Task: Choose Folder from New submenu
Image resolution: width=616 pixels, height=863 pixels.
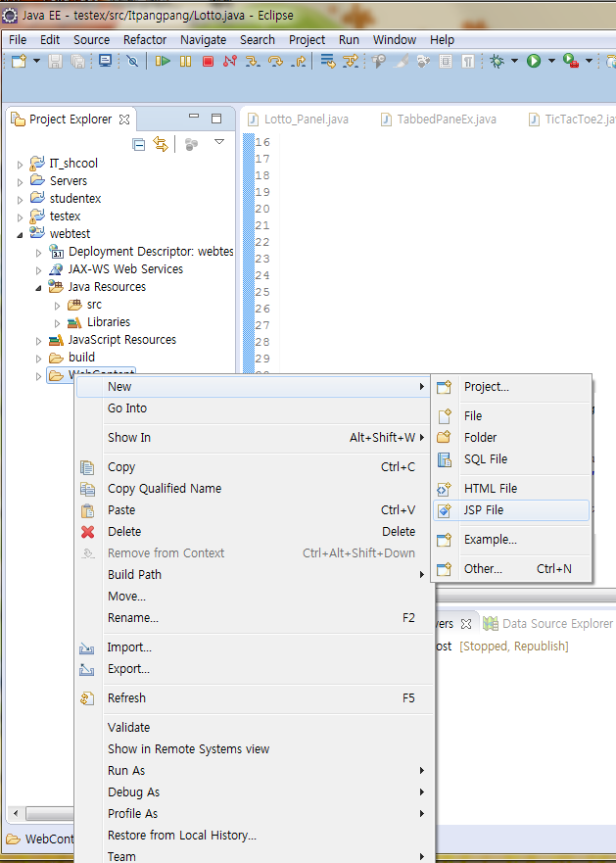Action: [x=511, y=438]
